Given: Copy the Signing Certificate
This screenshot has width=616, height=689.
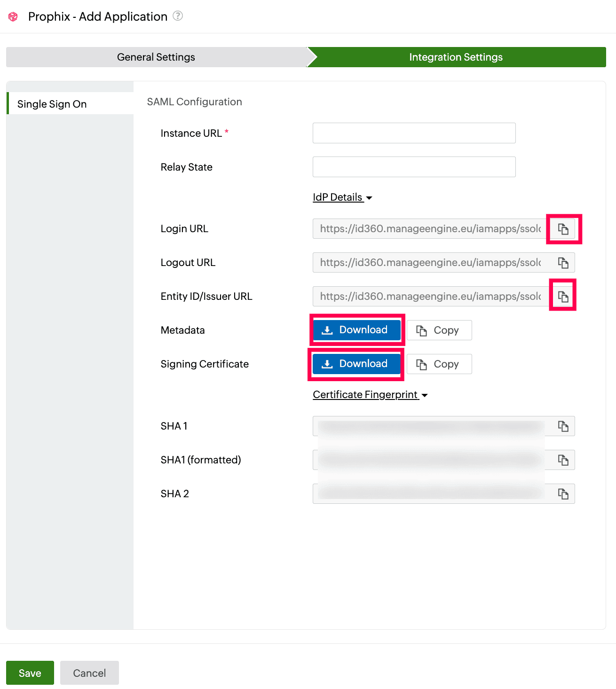Looking at the screenshot, I should click(439, 364).
